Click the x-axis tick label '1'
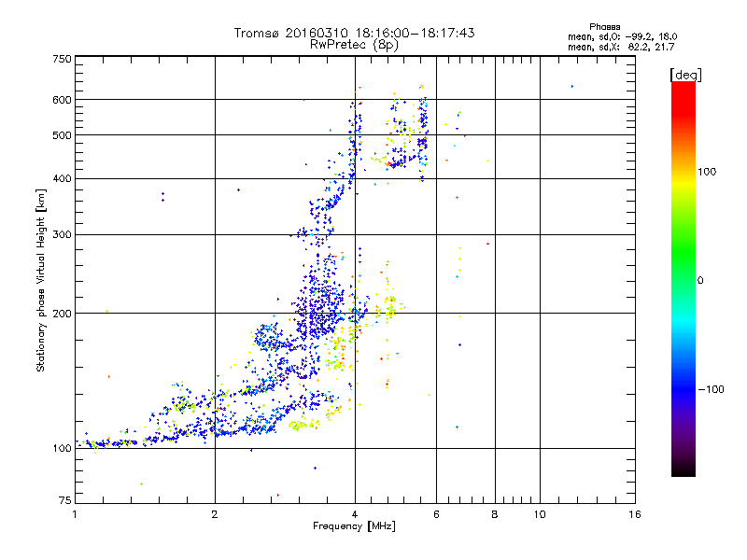This screenshot has height=560, width=747. [x=75, y=514]
